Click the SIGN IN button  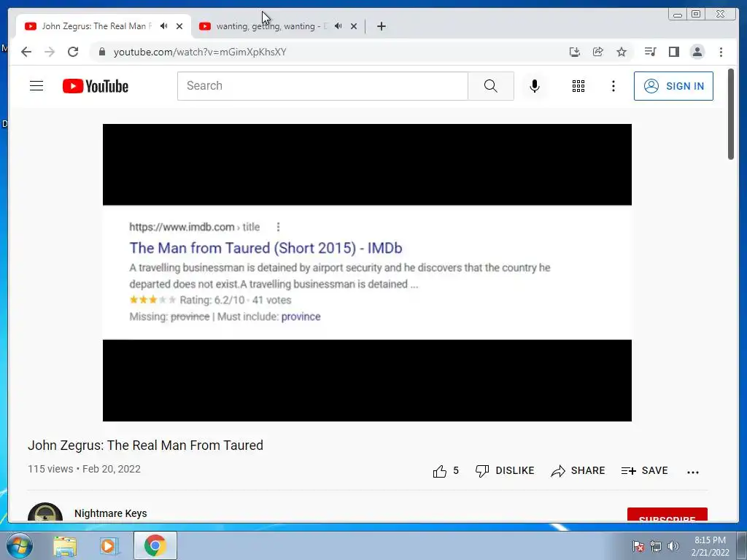click(673, 86)
